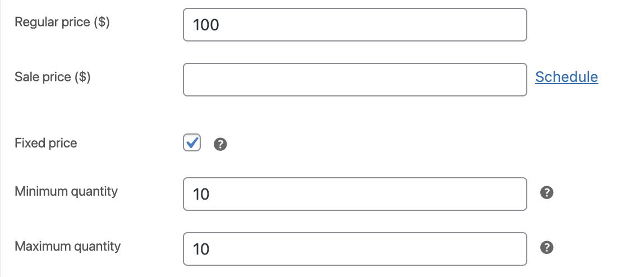This screenshot has width=644, height=277.
Task: Click help icon beside Maximum quantity
Action: pos(547,247)
